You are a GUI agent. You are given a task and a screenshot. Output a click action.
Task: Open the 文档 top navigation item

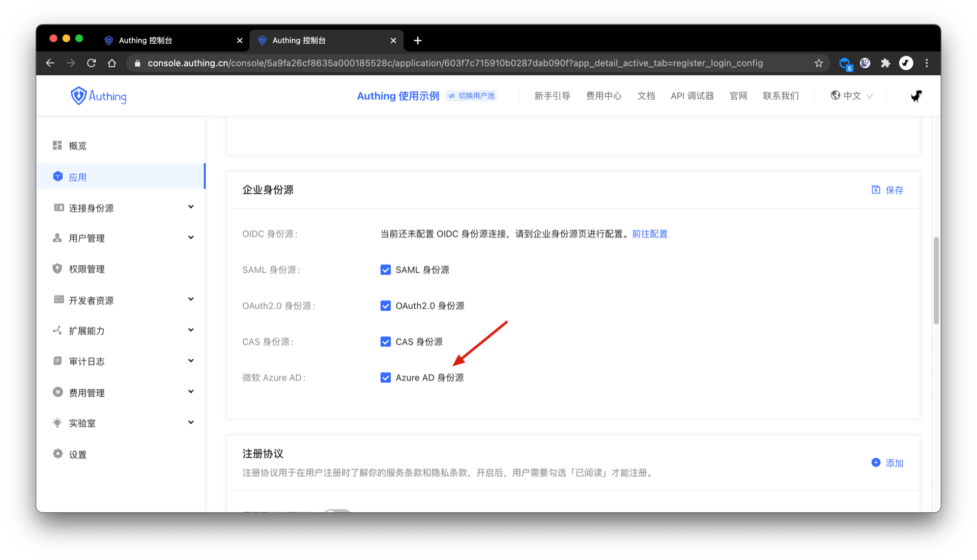click(x=646, y=96)
